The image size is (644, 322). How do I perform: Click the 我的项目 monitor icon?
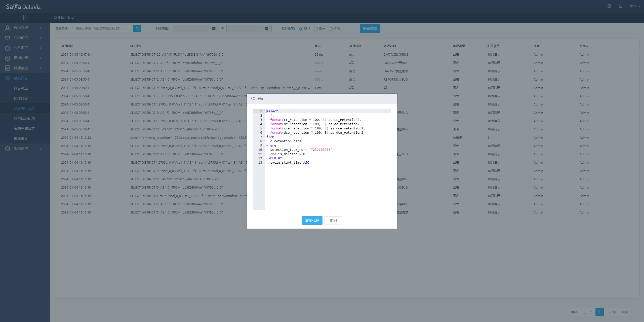pyautogui.click(x=8, y=38)
